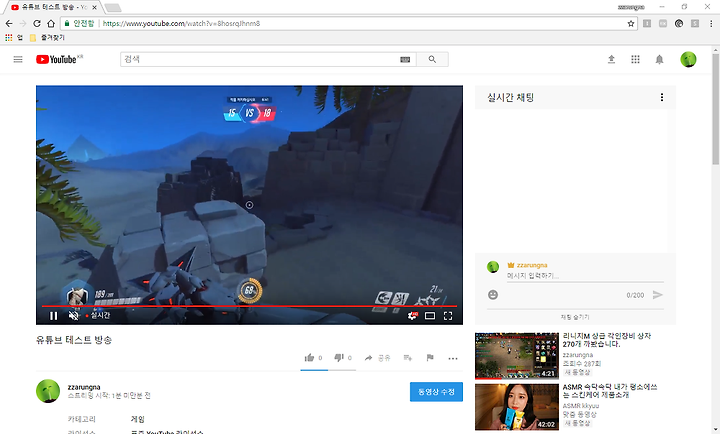
Task: Reload the page
Action: (x=37, y=23)
